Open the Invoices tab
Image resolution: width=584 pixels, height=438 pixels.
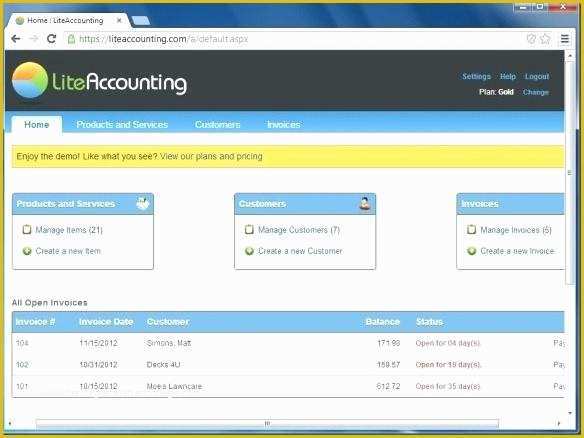point(283,124)
